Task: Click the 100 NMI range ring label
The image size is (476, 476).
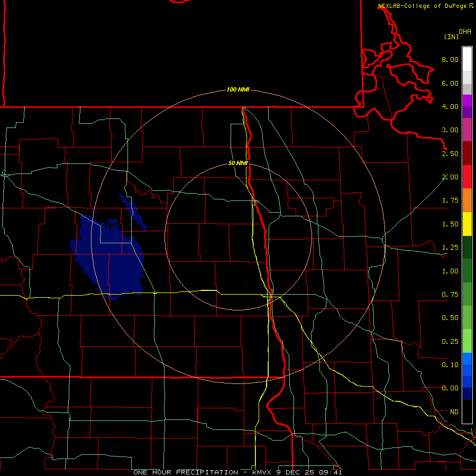Action: click(238, 89)
